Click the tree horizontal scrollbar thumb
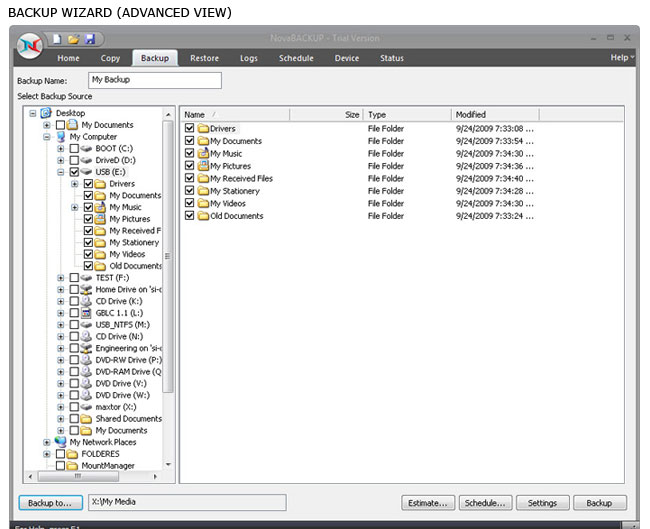 coord(78,476)
